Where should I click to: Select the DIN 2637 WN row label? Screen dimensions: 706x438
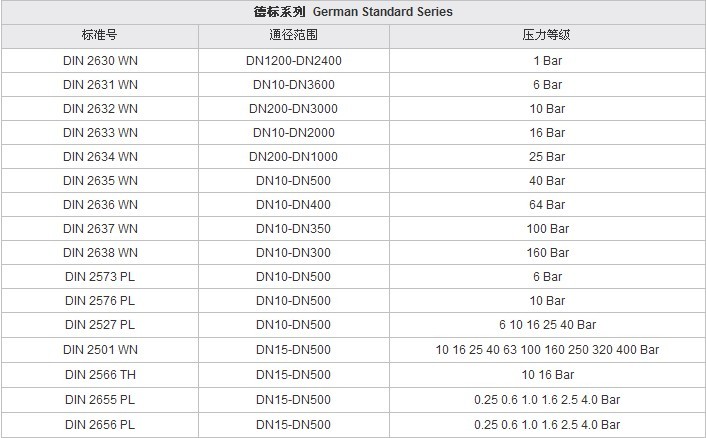(x=100, y=228)
